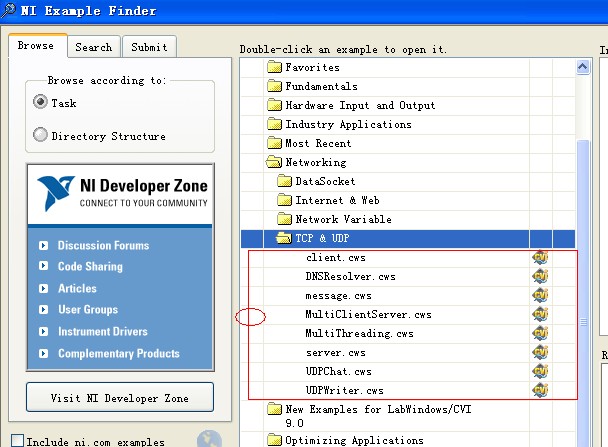Click the CVI icon beside UDPChat.cws
This screenshot has height=447, width=608.
(x=540, y=371)
